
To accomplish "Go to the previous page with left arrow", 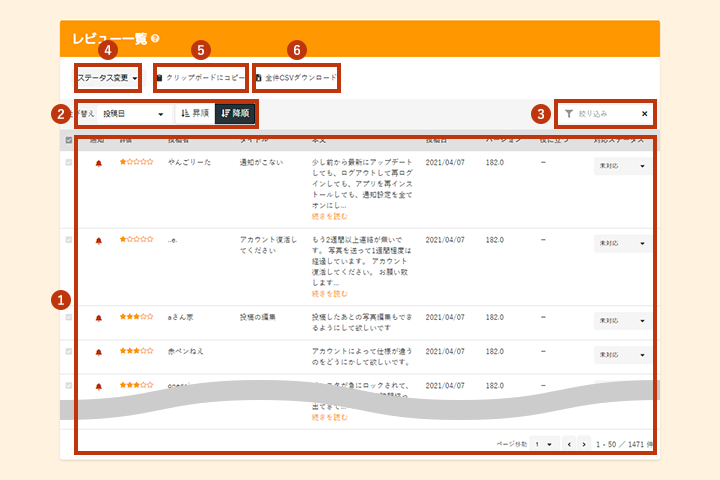I will (x=568, y=443).
